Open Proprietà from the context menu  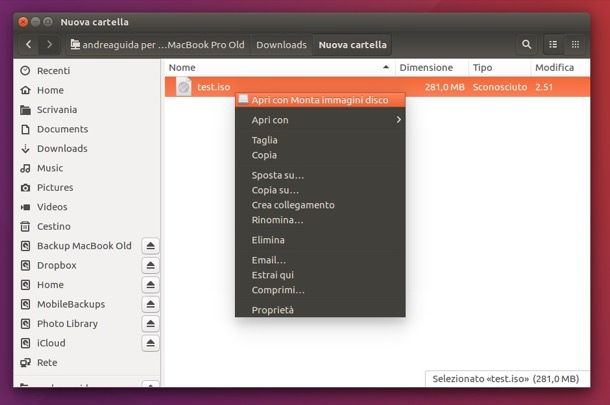point(273,310)
